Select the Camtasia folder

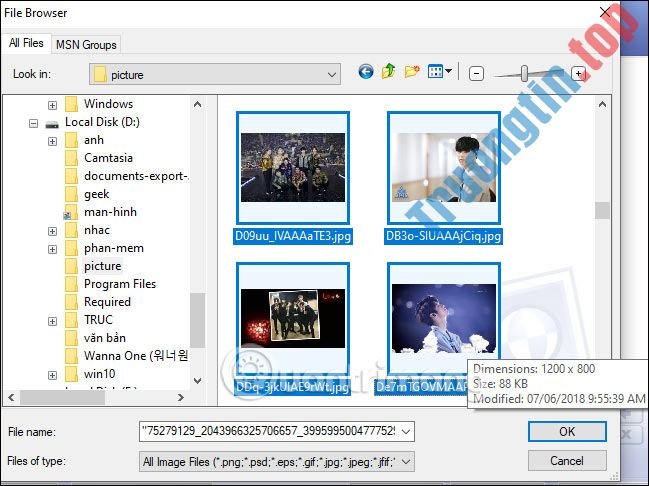click(108, 158)
